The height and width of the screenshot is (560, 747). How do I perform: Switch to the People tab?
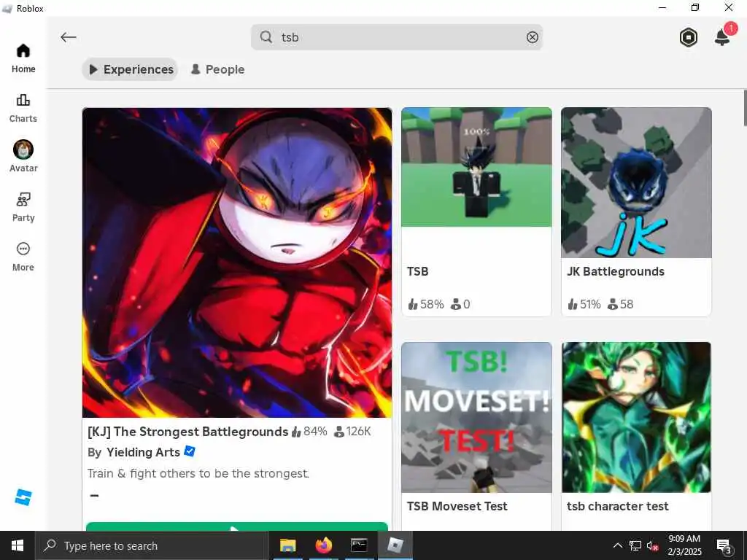coord(217,69)
